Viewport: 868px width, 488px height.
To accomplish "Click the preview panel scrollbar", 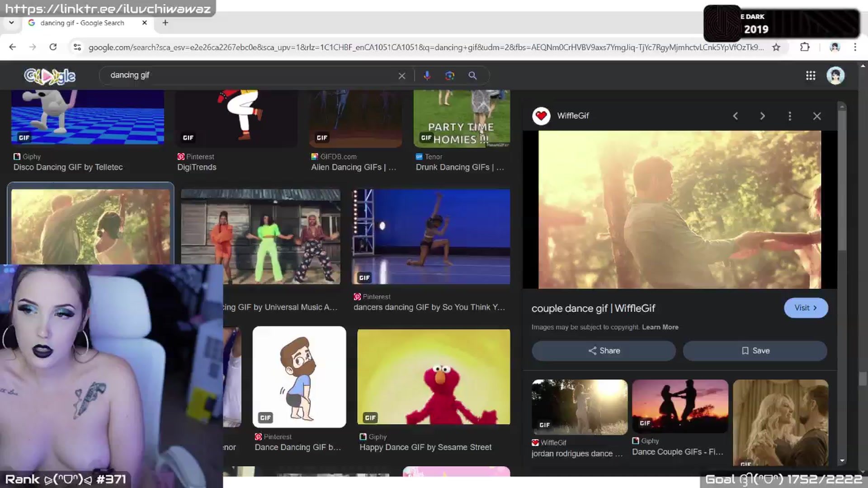I will pyautogui.click(x=841, y=181).
